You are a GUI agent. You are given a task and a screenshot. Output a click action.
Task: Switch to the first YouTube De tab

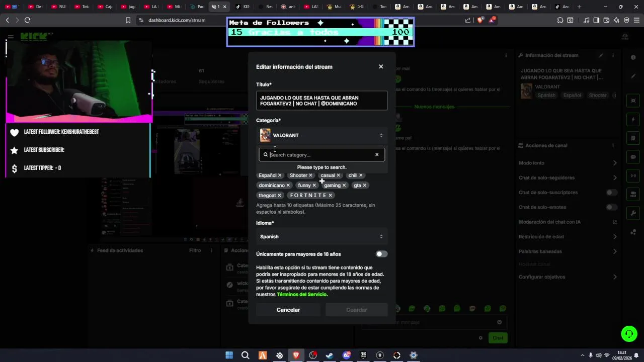pyautogui.click(x=36, y=7)
